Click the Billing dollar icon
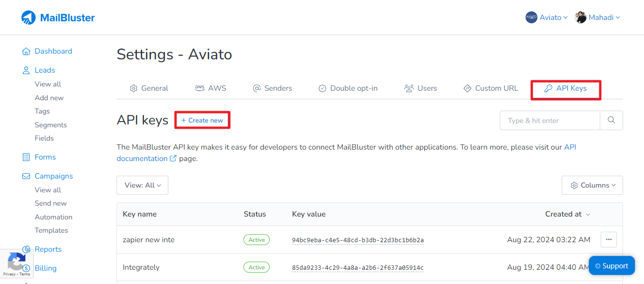 (26, 268)
